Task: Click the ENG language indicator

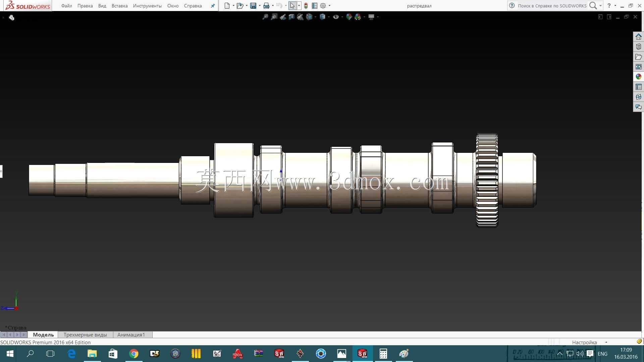Action: 602,354
